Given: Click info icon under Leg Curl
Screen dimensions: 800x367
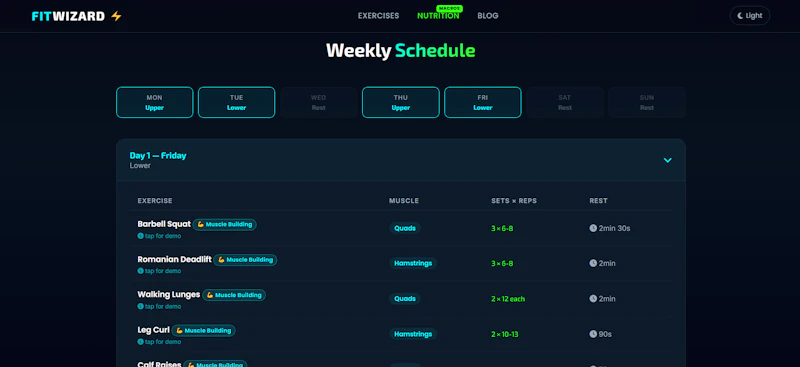Looking at the screenshot, I should point(140,342).
